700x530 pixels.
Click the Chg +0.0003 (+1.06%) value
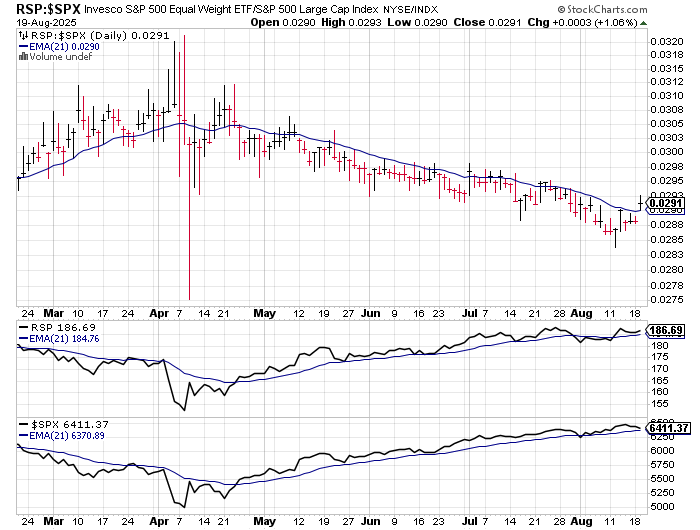coord(583,22)
